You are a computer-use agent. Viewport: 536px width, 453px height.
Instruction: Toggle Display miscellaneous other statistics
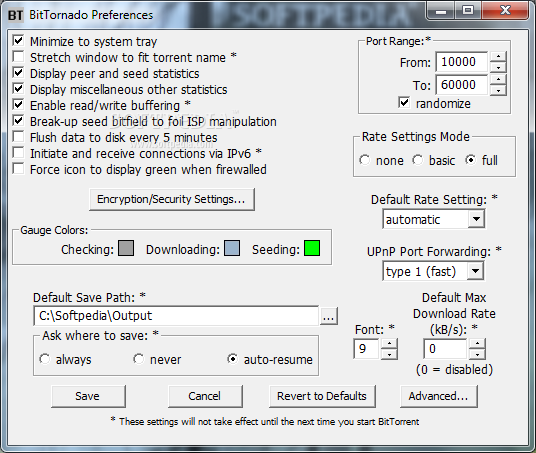(18, 89)
